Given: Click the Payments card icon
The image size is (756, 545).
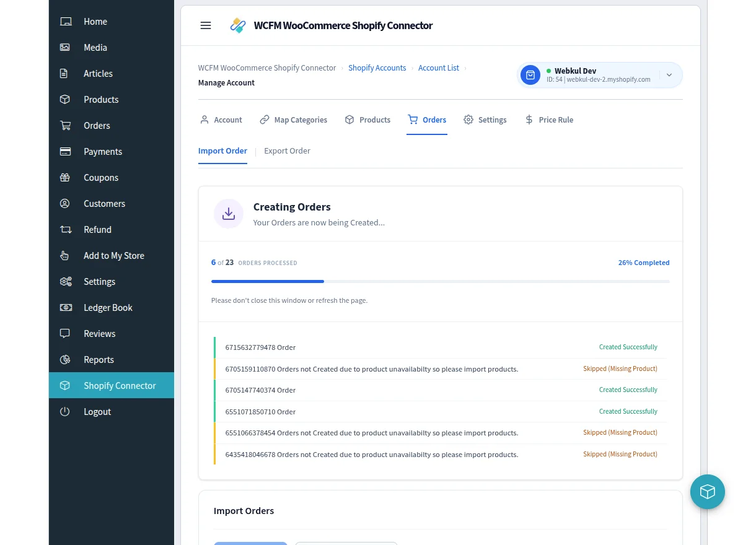Looking at the screenshot, I should (65, 152).
